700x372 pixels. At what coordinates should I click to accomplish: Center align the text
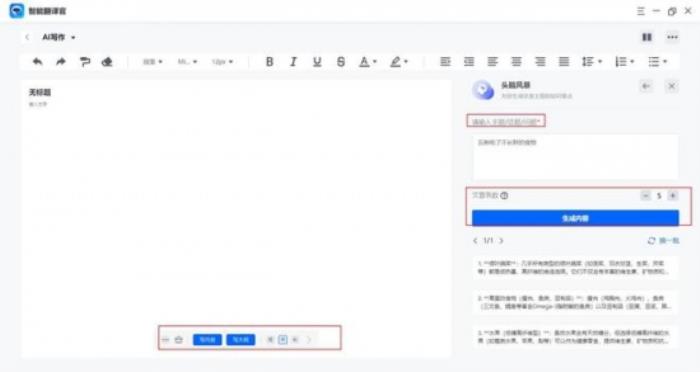pyautogui.click(x=517, y=62)
